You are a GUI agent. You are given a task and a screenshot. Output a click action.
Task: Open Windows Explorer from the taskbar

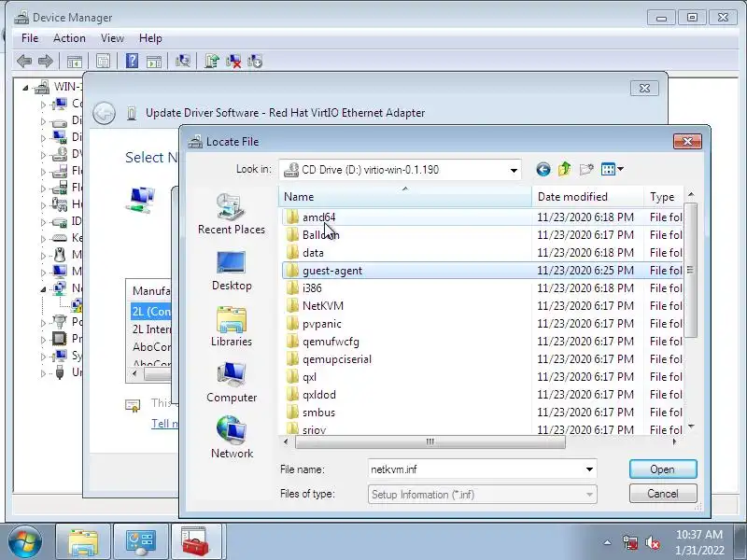pos(83,542)
